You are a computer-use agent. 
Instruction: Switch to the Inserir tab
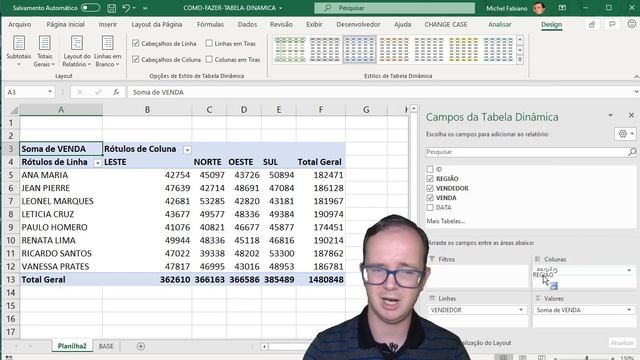(x=108, y=24)
